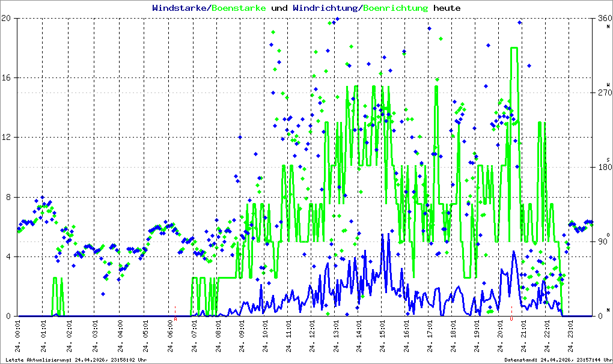Click the red sunset marker "U"
The width and height of the screenshot is (613, 364).
[x=511, y=319]
